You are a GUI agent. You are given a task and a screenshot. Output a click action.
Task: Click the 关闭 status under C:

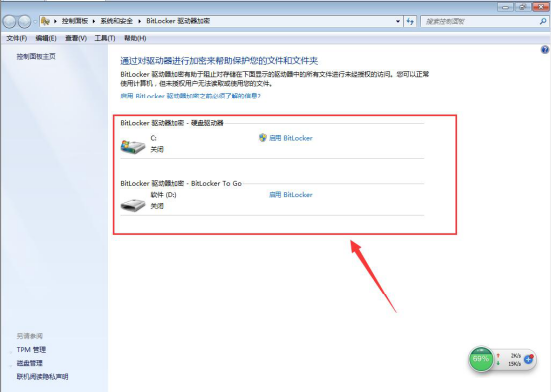tap(157, 150)
